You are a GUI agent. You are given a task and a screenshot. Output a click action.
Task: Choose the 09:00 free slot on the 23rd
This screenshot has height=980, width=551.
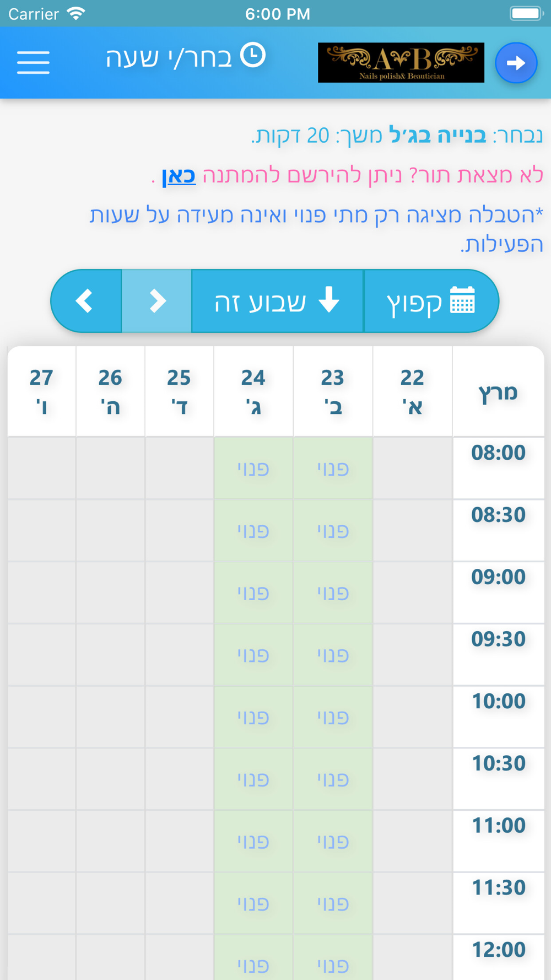point(333,593)
